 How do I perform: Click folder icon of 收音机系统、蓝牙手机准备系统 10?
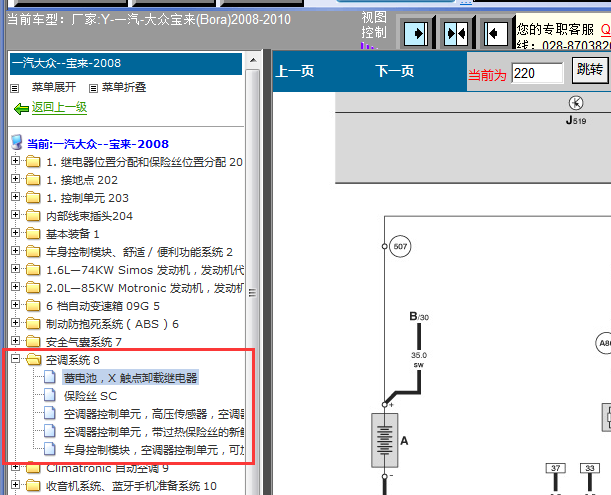click(x=33, y=486)
